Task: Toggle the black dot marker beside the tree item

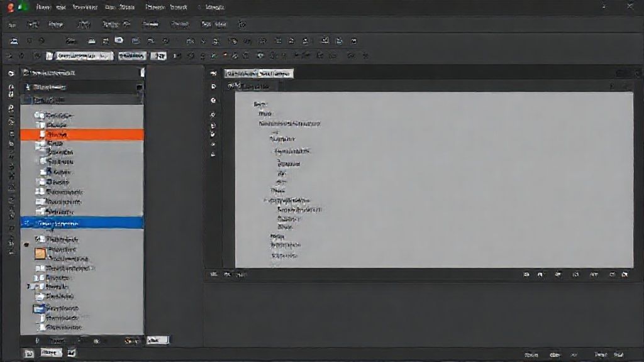Action: click(26, 244)
